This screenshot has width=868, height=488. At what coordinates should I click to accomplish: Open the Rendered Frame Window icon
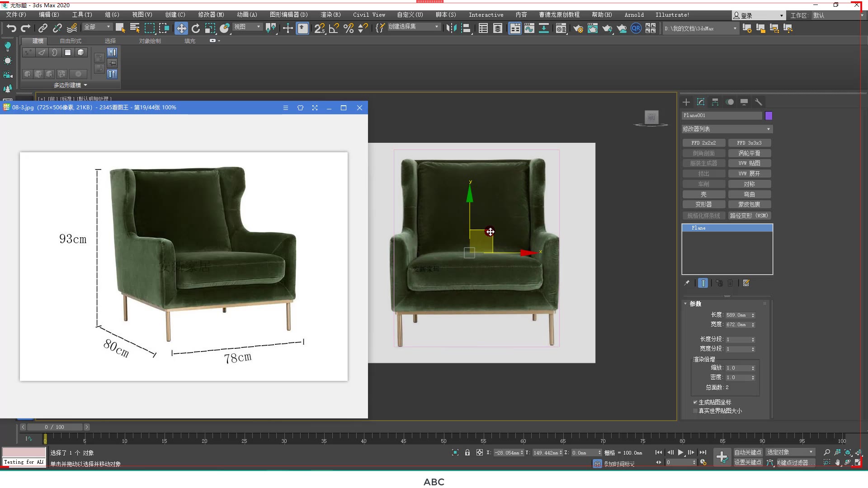pos(593,28)
